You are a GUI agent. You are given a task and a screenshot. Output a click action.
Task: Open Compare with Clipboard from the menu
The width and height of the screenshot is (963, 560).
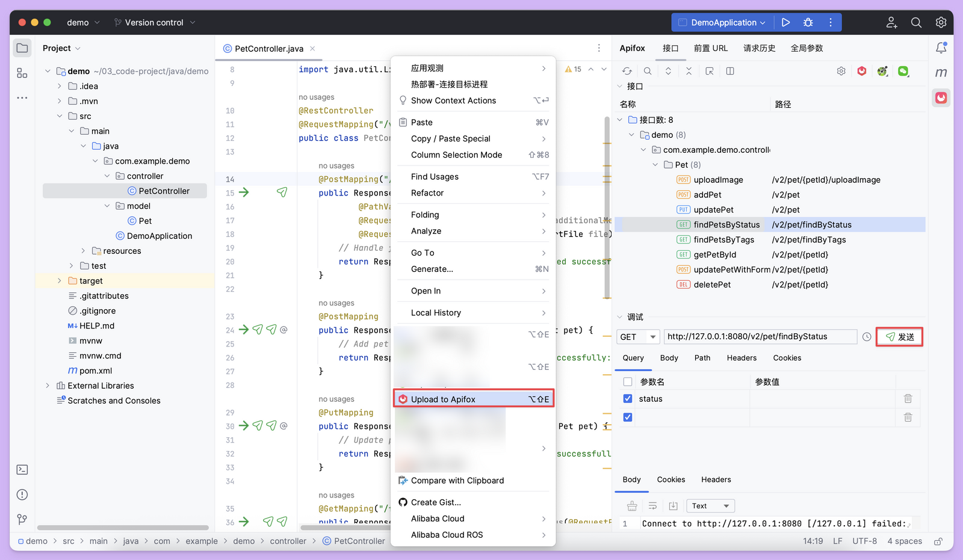point(457,480)
